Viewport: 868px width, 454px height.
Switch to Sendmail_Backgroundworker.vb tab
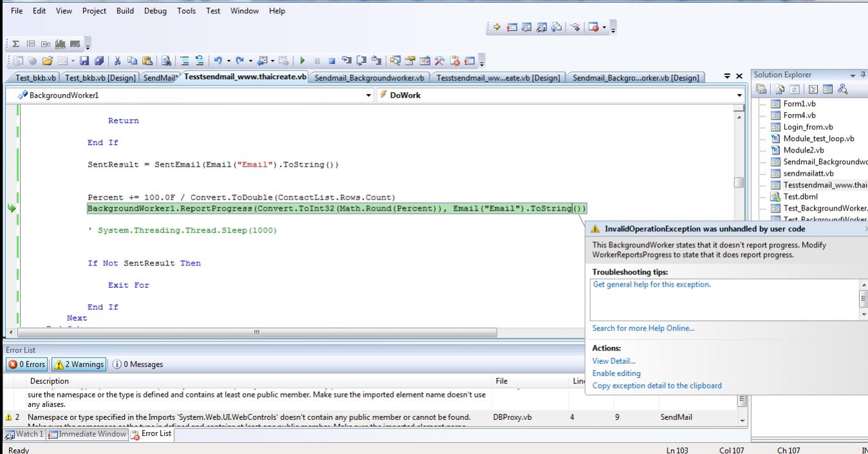[x=369, y=77]
